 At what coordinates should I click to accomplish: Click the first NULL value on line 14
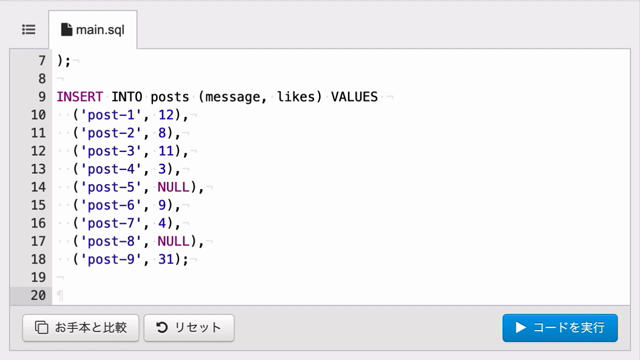click(173, 187)
